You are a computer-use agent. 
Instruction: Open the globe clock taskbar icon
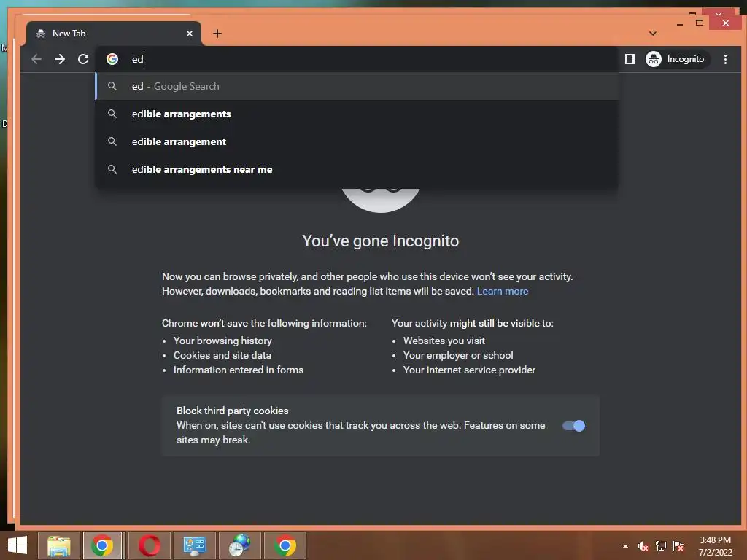coord(239,545)
